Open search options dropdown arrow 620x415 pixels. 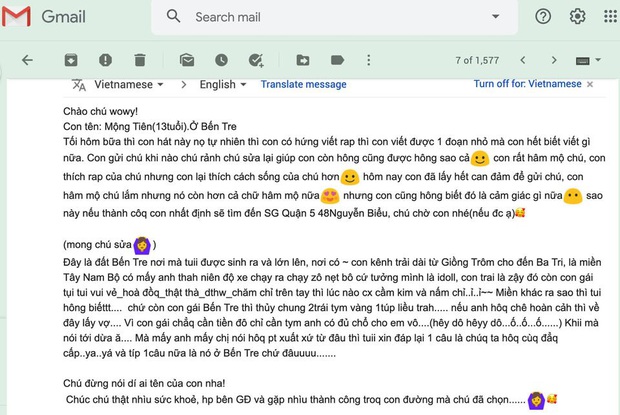[495, 17]
